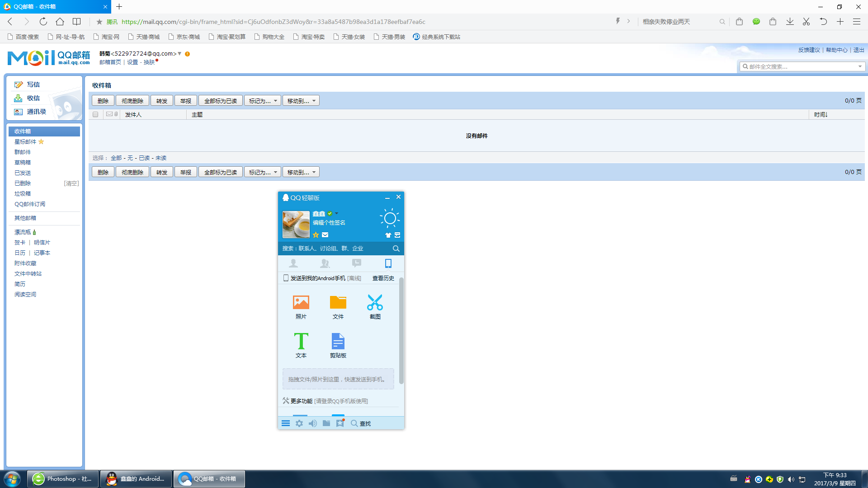Viewport: 868px width, 488px height.
Task: Click the green T text icon
Action: [x=301, y=341]
